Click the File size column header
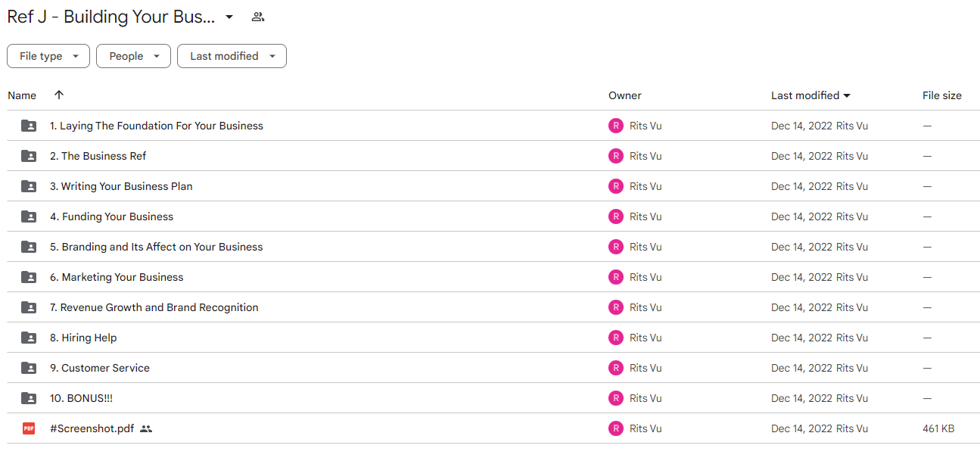This screenshot has width=980, height=464. (942, 95)
